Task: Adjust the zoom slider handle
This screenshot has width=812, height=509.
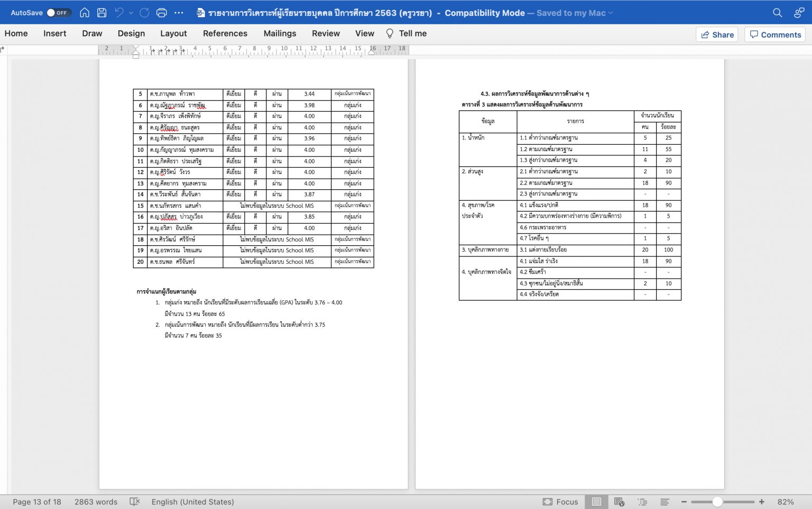Action: [x=717, y=502]
